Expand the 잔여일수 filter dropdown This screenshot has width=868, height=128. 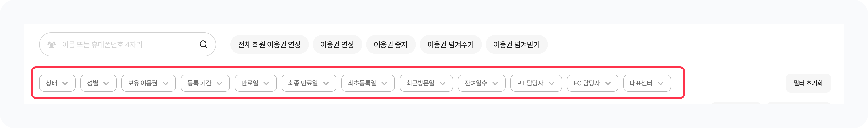482,83
